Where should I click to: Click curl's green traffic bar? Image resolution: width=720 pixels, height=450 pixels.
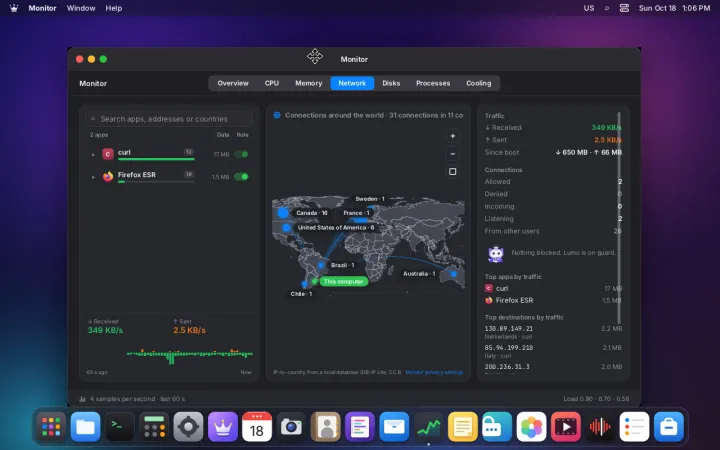click(x=156, y=159)
